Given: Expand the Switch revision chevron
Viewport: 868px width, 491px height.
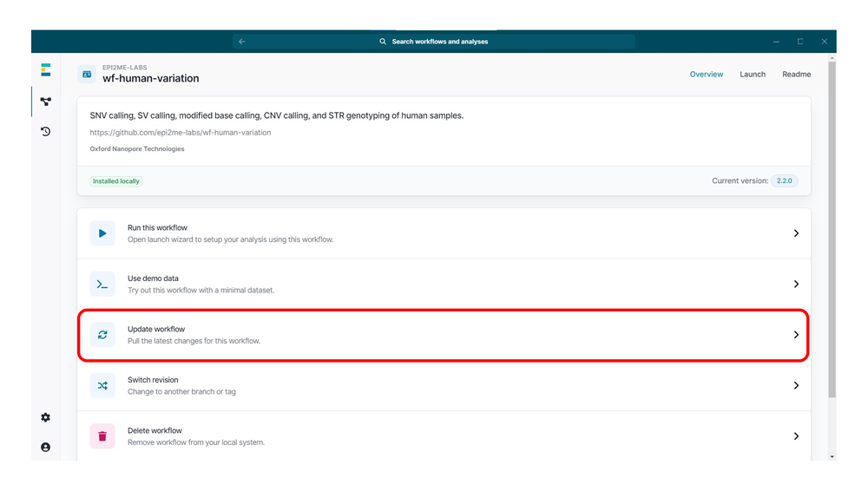Looking at the screenshot, I should click(x=796, y=385).
